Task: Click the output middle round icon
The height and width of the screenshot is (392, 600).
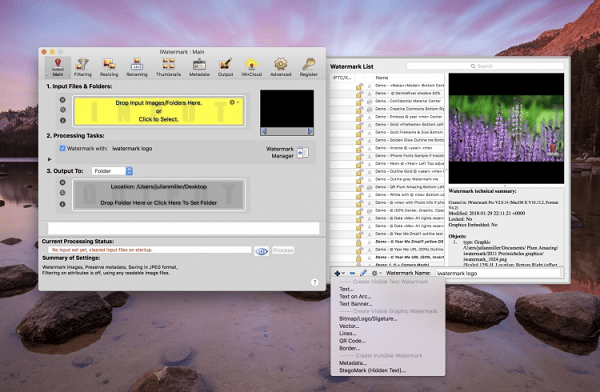Action: click(x=62, y=193)
